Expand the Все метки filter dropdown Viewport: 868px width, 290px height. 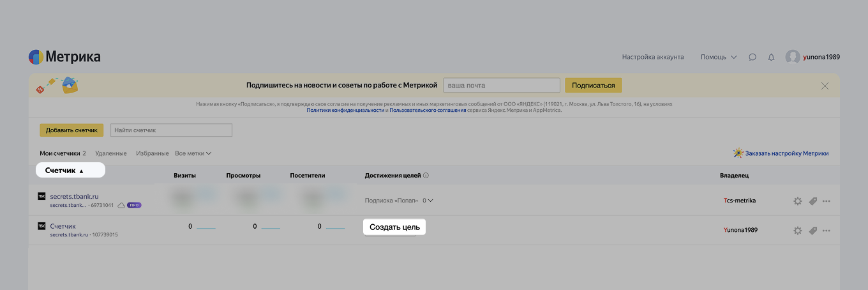193,153
